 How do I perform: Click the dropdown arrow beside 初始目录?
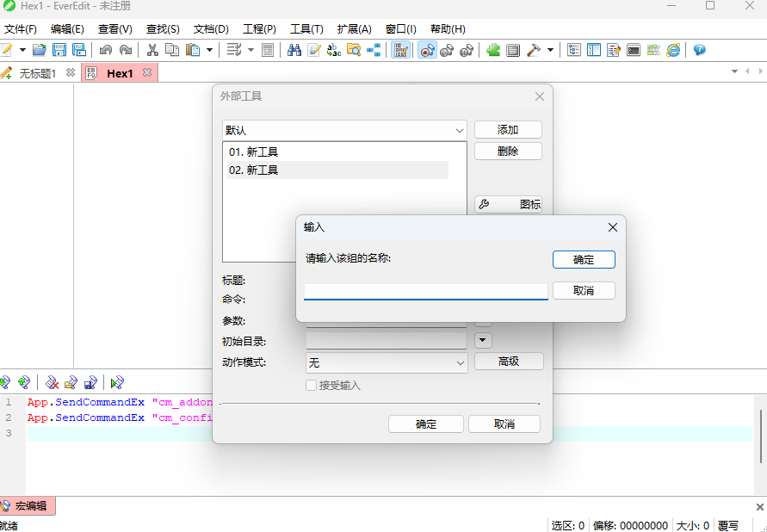483,340
